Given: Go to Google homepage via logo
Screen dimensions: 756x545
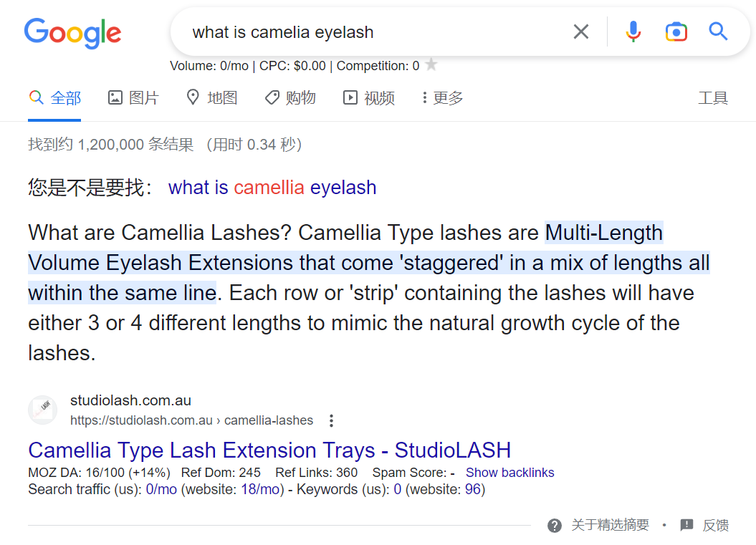Looking at the screenshot, I should coord(73,33).
